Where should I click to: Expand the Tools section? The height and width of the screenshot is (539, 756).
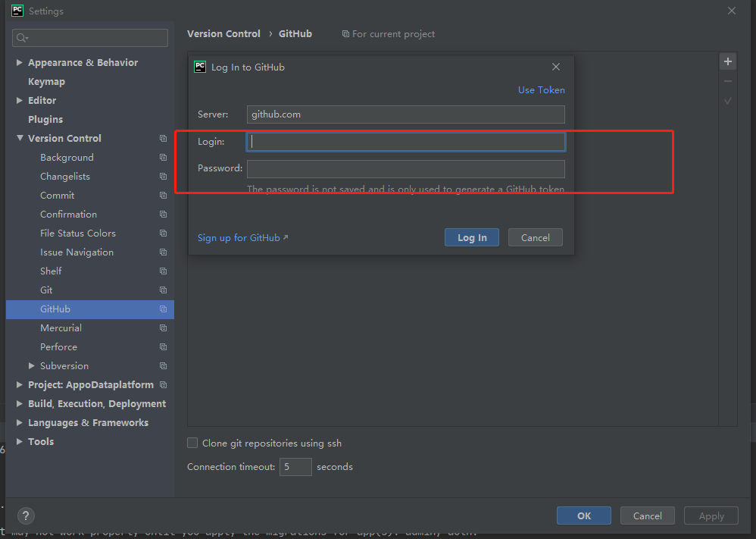(x=19, y=441)
